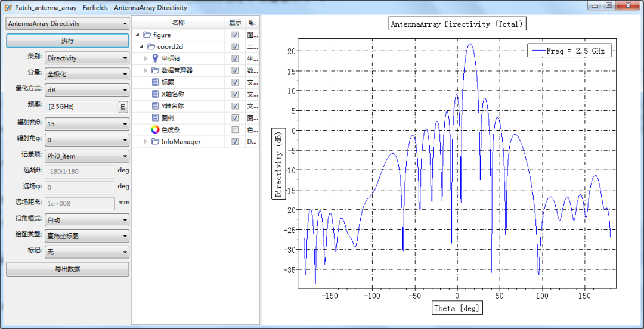
Task: Open the 分量 全极化 dropdown
Action: pos(86,74)
